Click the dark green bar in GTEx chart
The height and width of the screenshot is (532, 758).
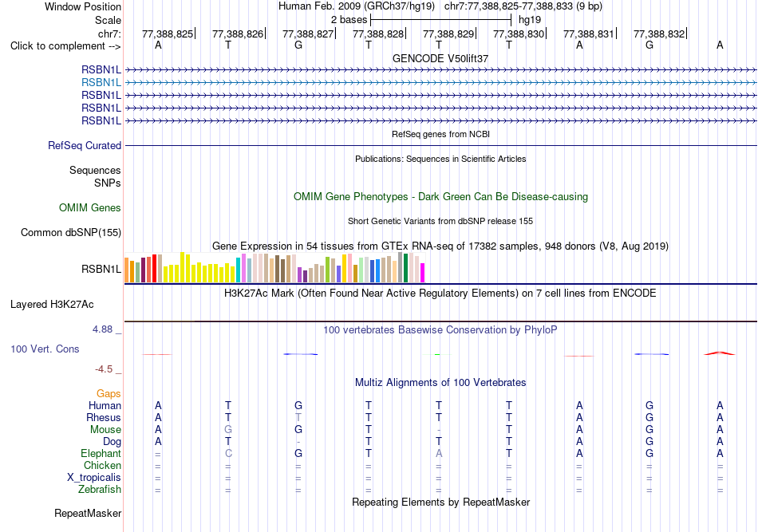[x=405, y=268]
